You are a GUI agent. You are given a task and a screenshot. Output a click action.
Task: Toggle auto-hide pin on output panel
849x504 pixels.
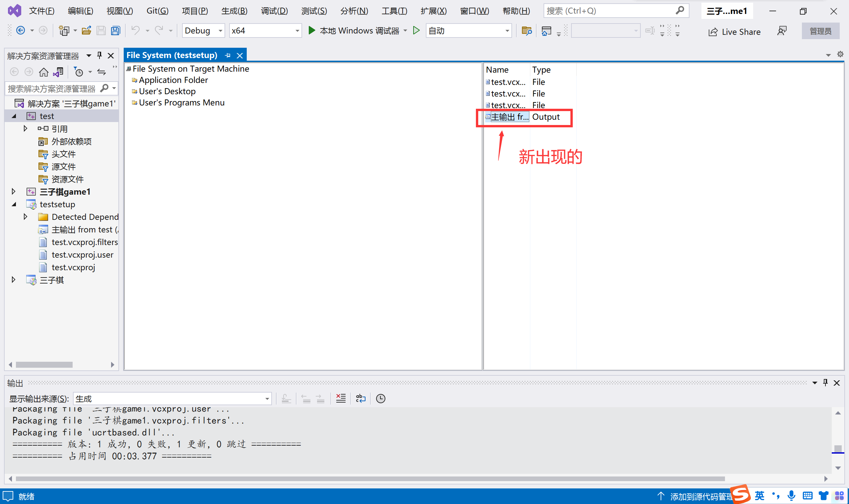click(825, 383)
